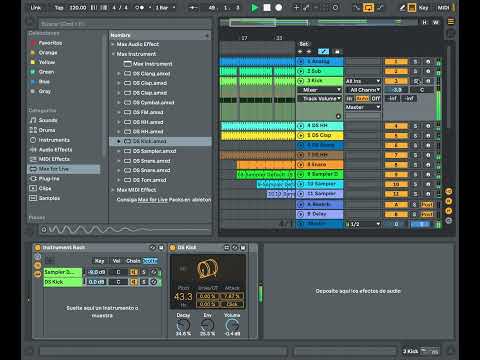480x360 pixels.
Task: Click the search field in the browser
Action: pyautogui.click(x=125, y=24)
